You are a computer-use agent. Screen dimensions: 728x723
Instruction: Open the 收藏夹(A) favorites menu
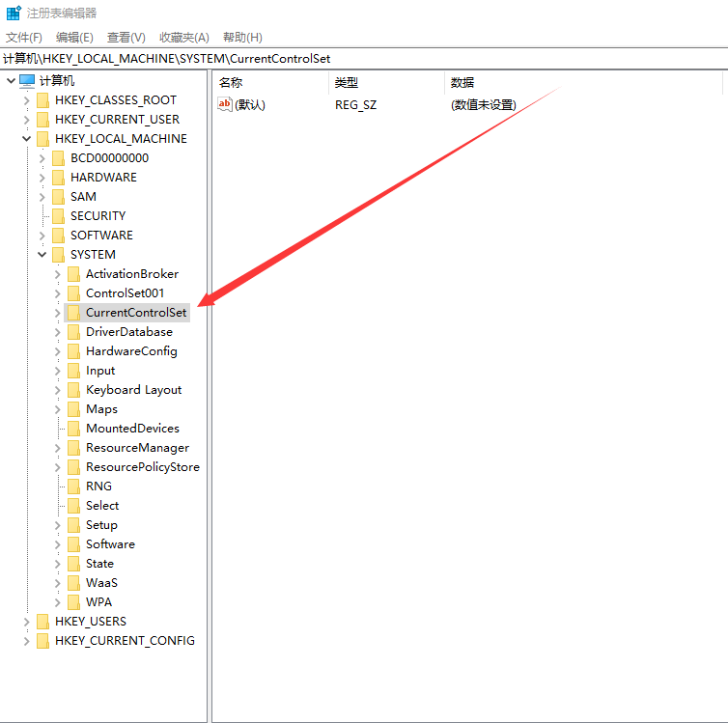tap(184, 37)
